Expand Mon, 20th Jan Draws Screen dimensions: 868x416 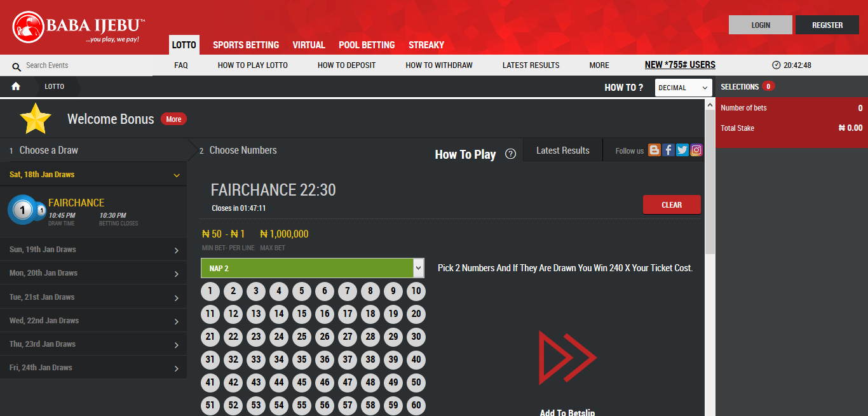pos(93,273)
